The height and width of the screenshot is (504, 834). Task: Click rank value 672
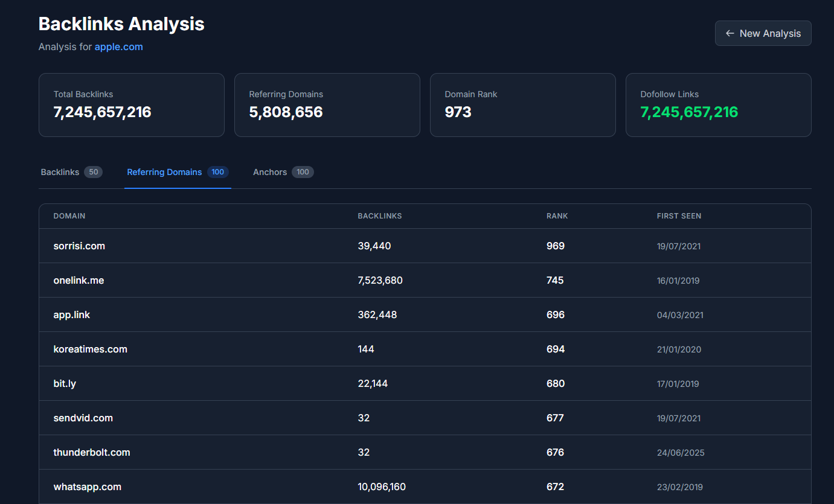coord(555,486)
